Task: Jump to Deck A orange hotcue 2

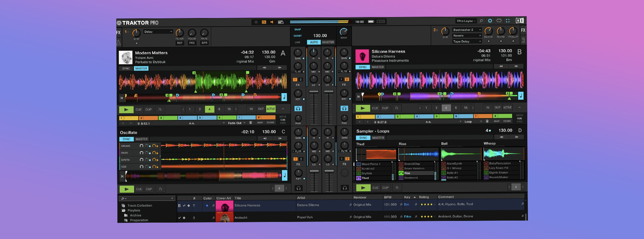Action: click(x=149, y=118)
